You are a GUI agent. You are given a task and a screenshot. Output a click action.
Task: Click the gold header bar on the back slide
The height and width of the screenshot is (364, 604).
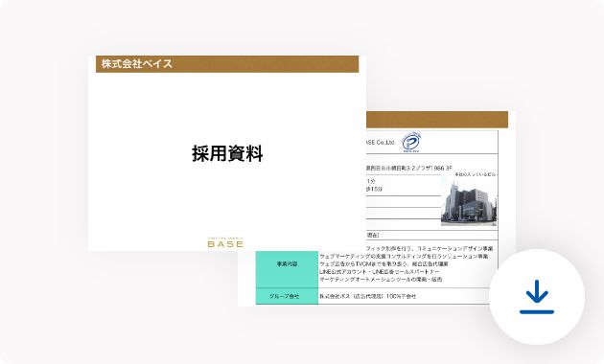point(437,120)
